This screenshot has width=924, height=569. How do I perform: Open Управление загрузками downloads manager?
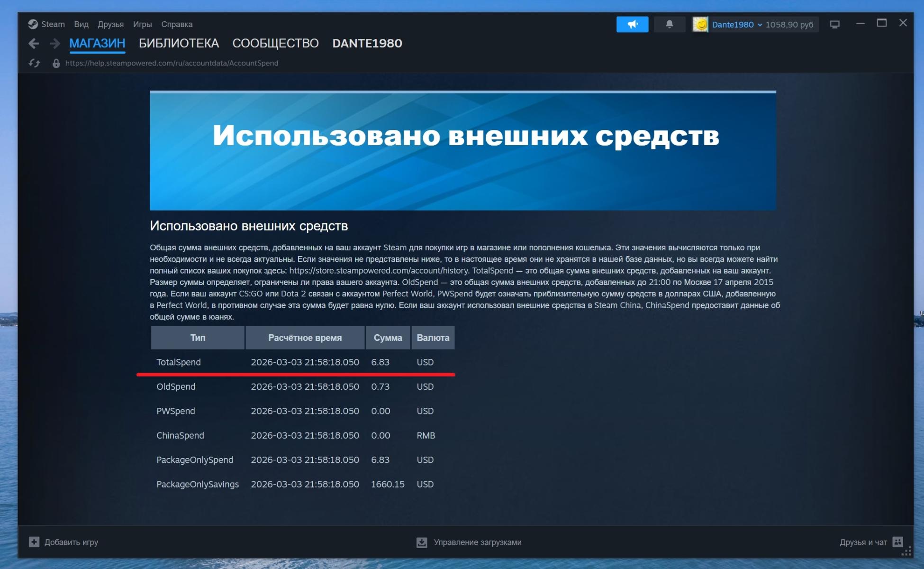click(469, 542)
